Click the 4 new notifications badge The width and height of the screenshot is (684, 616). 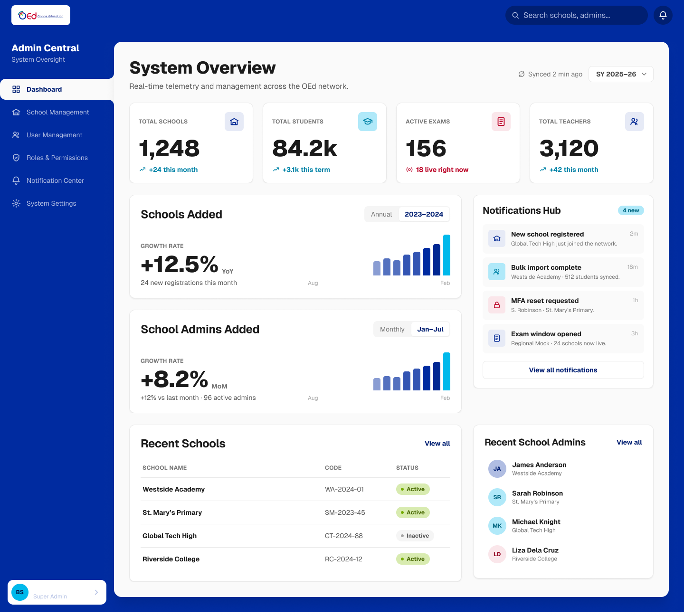631,210
